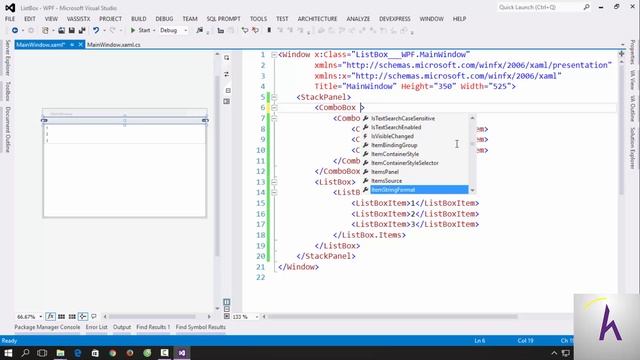640x360 pixels.
Task: Open the Start button's dropdown arrow
Action: [154, 31]
